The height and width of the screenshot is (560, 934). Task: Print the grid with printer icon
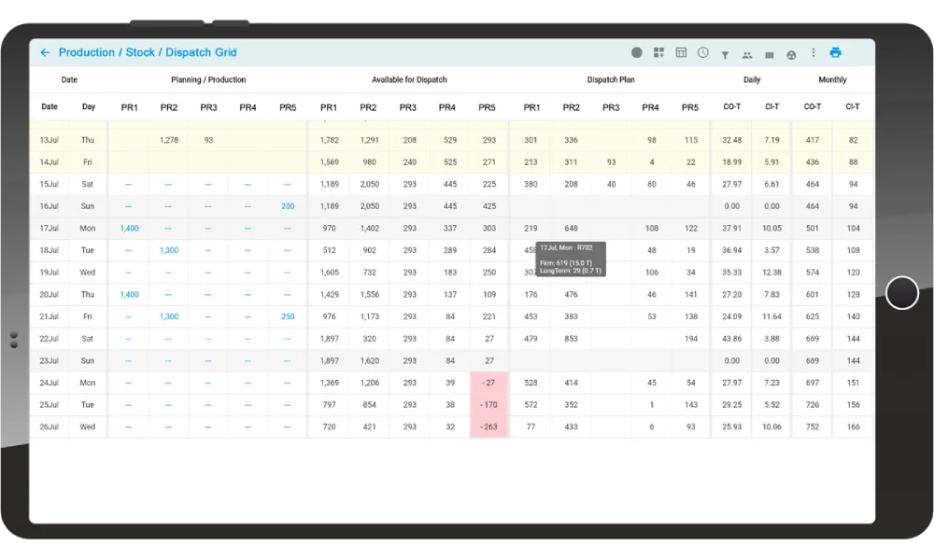click(836, 53)
